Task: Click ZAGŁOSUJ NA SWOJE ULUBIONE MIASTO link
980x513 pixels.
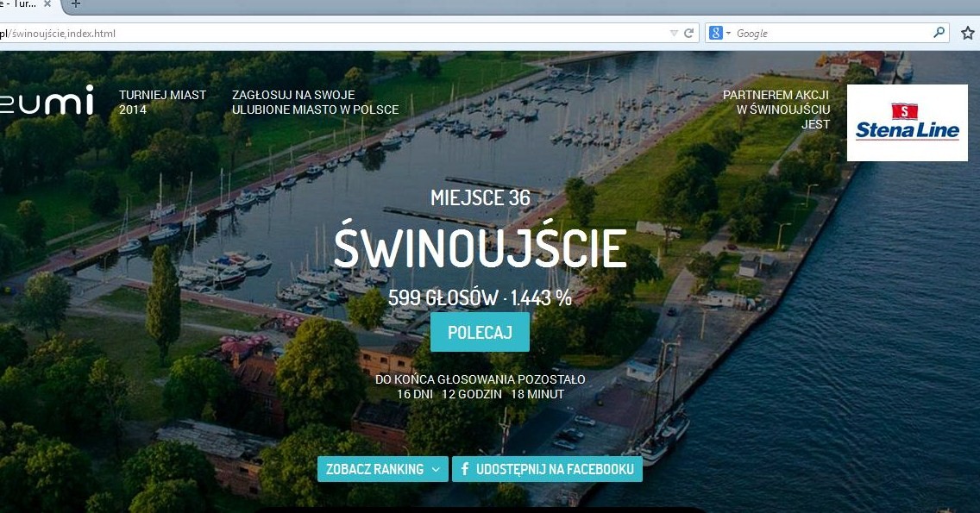Action: 315,102
